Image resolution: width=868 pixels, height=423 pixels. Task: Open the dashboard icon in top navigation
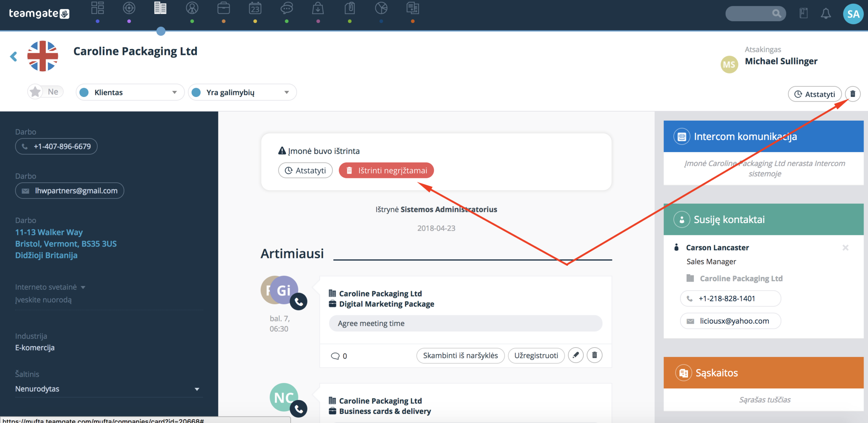coord(97,8)
